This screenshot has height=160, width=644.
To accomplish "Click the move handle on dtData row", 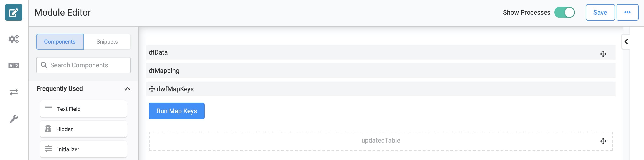I will tap(603, 54).
